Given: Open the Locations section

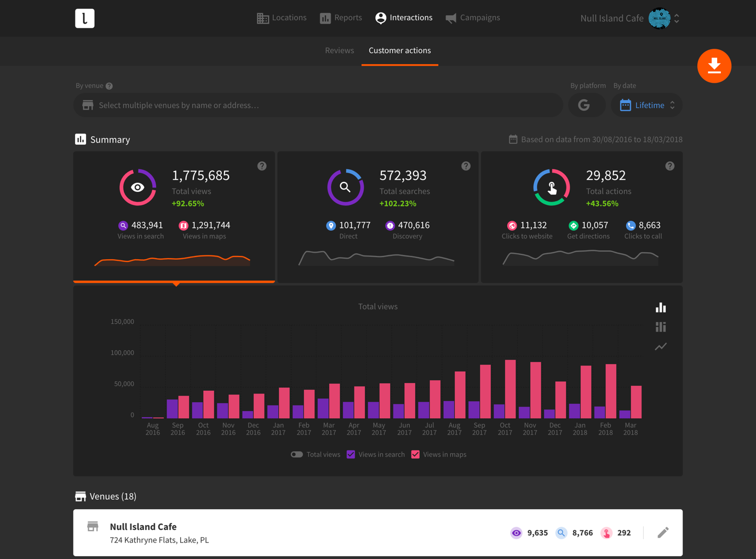Looking at the screenshot, I should pos(282,18).
